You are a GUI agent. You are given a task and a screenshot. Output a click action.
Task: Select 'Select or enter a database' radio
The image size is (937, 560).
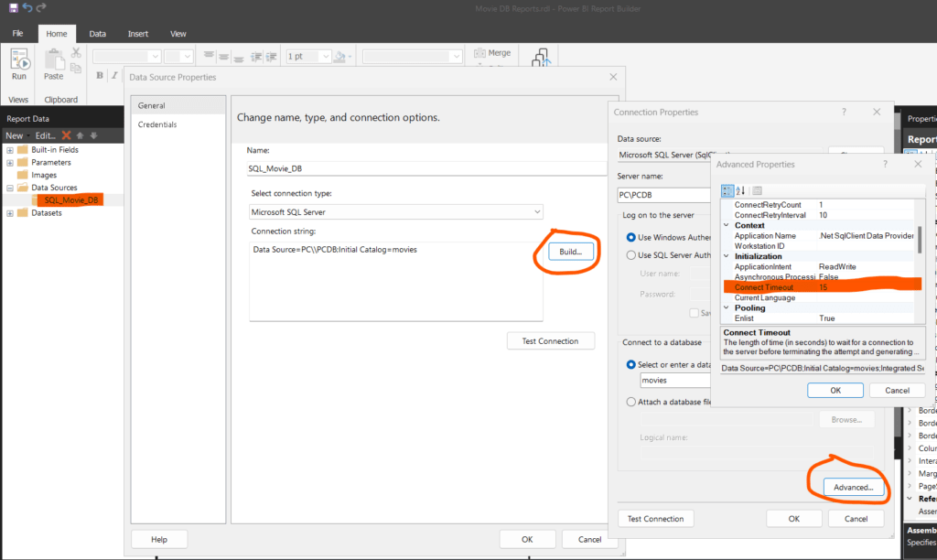click(631, 364)
